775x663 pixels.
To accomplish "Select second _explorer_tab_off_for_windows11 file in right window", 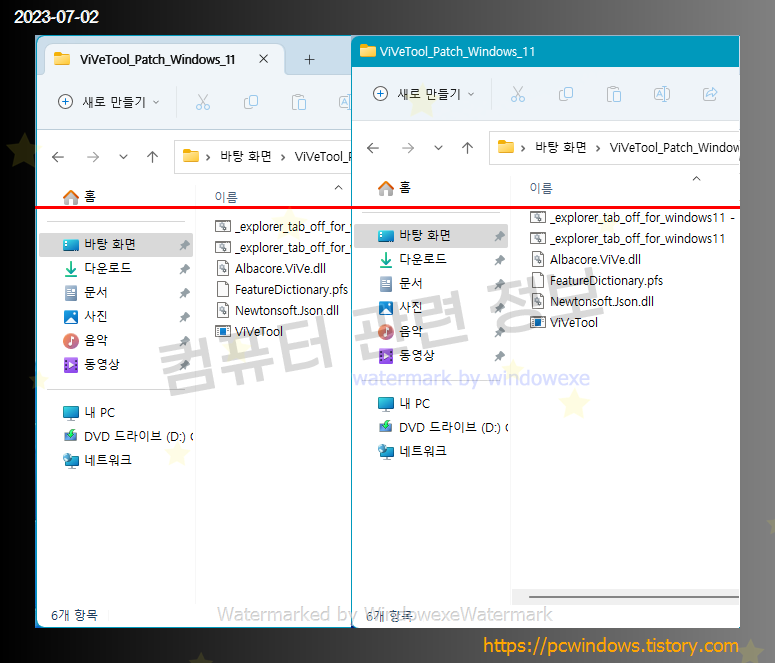I will tap(628, 238).
